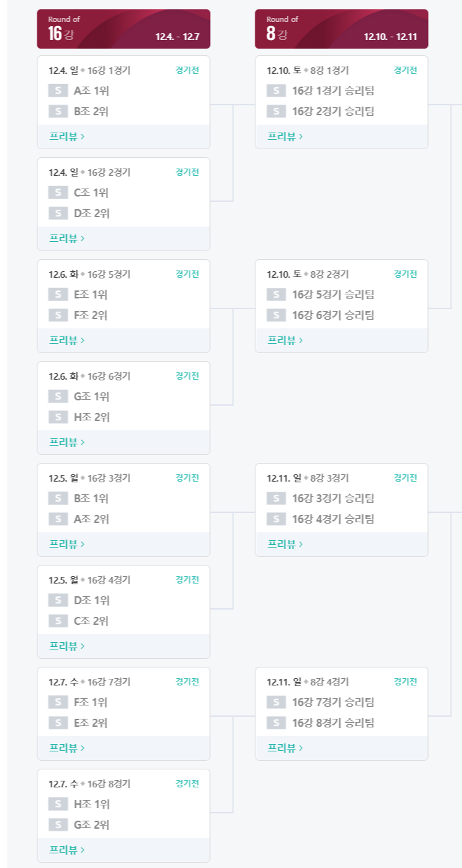Click the team placeholder icon beside A조 1위
The width and height of the screenshot is (462, 868).
click(x=58, y=91)
